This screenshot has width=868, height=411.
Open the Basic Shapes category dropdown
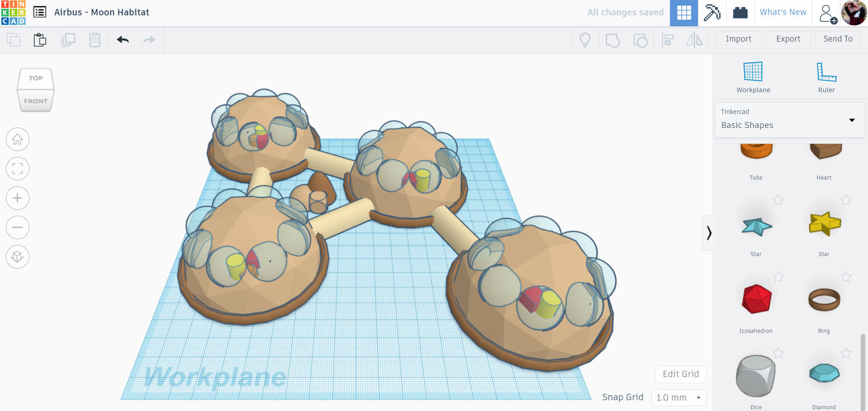coord(790,119)
